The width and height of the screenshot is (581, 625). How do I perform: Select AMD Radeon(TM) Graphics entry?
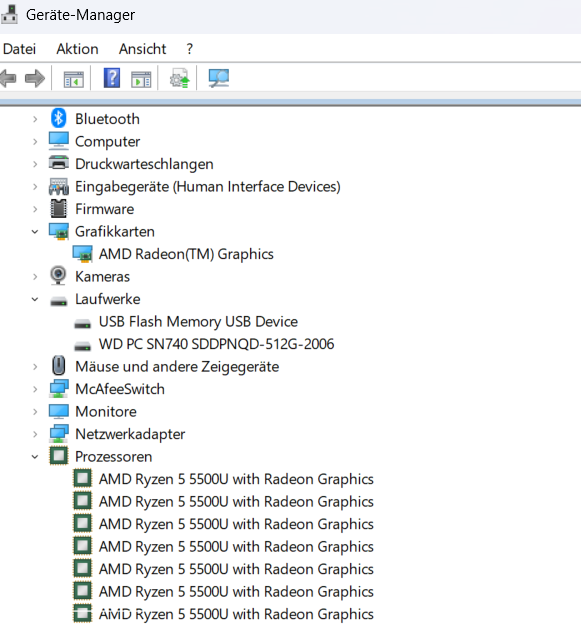pos(186,254)
